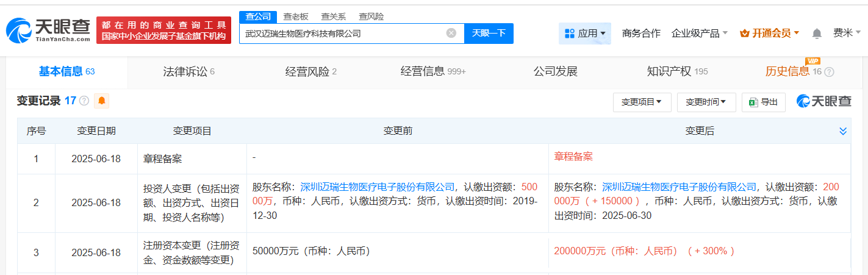The width and height of the screenshot is (868, 275).
Task: Expand table with double-chevron icon in header
Action: click(x=843, y=131)
